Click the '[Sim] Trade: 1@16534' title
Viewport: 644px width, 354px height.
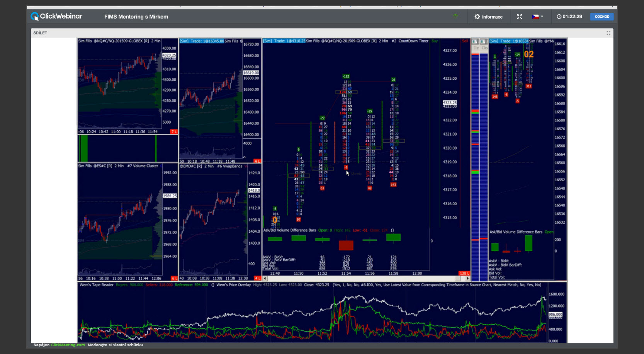coord(509,41)
